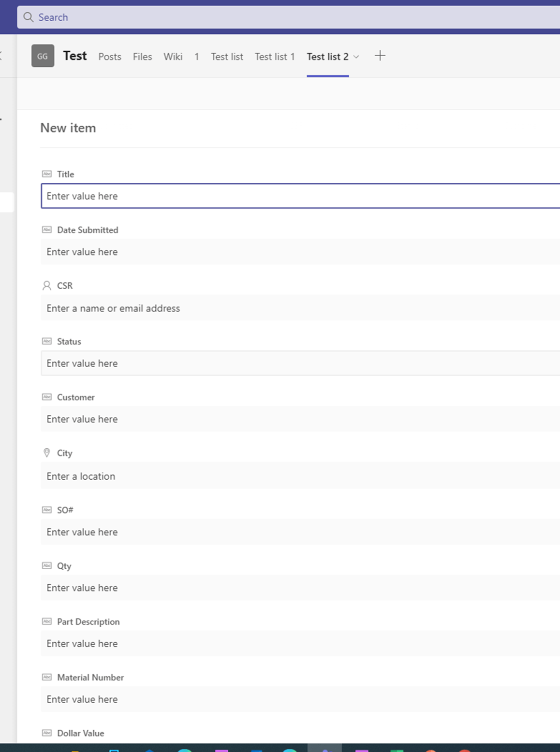560x752 pixels.
Task: Click the Qty field label
Action: [x=64, y=566]
